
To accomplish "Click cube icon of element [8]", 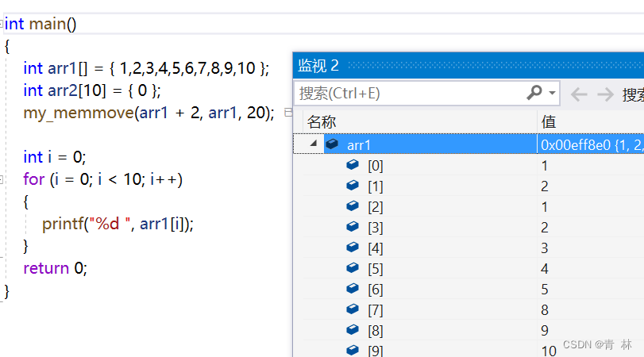I will pos(353,329).
